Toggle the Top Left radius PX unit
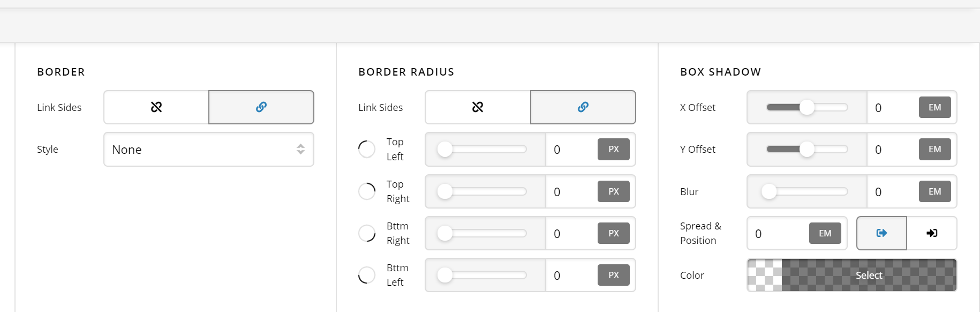 point(614,149)
